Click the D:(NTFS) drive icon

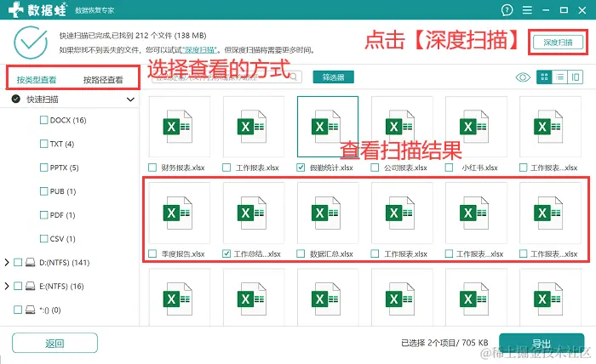[31, 262]
